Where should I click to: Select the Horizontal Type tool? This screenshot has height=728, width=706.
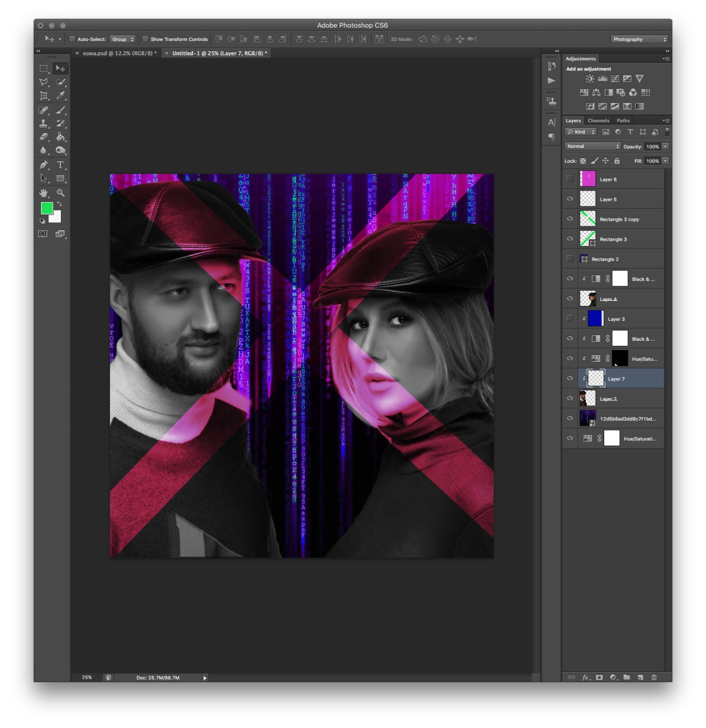pyautogui.click(x=60, y=165)
